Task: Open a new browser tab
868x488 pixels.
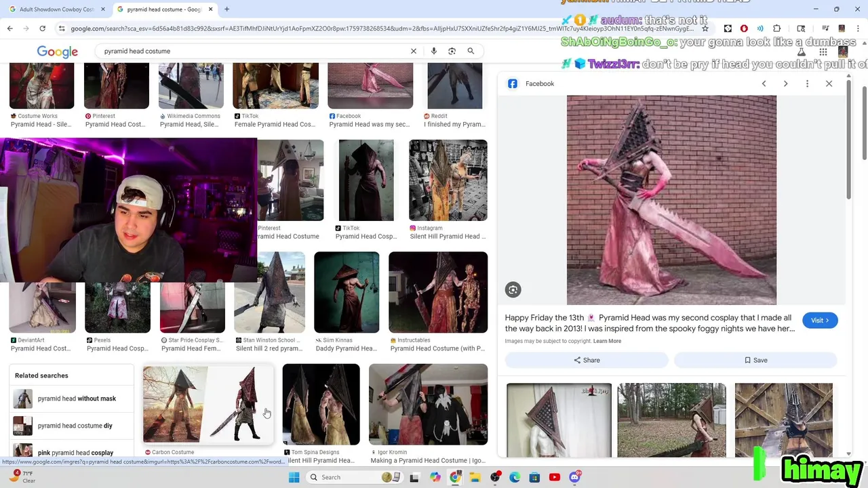Action: 226,9
